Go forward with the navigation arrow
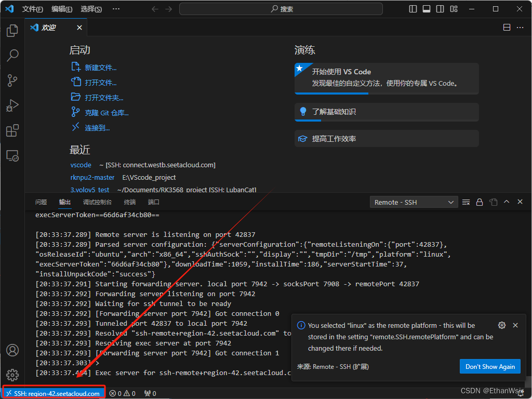 click(169, 9)
